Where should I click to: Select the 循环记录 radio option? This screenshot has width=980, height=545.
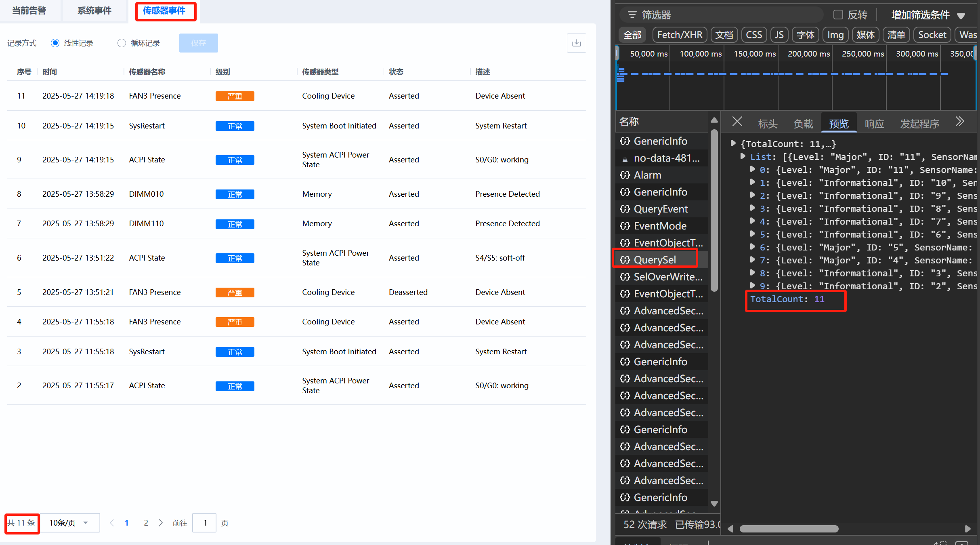[122, 43]
